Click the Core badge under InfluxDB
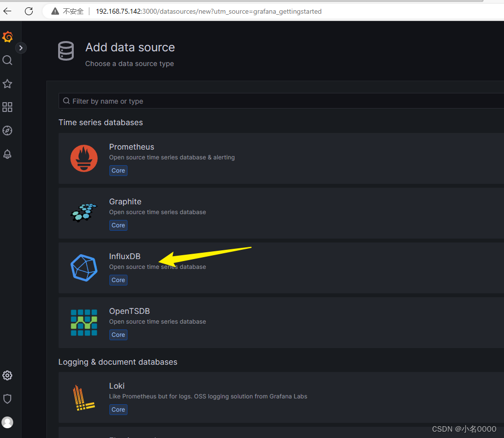Screen dimensions: 504x438 coord(118,280)
